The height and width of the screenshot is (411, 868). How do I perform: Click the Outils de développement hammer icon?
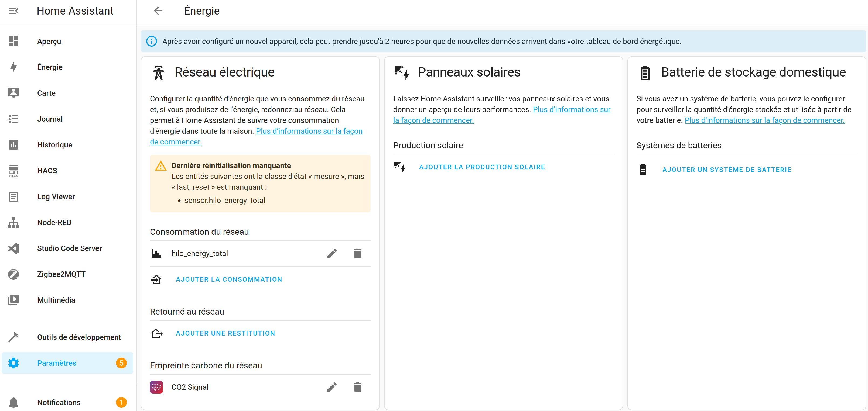[x=13, y=337]
